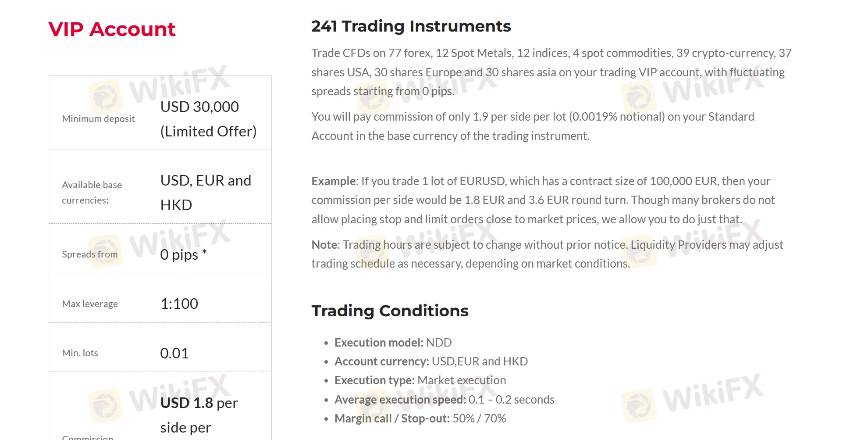Screen dimensions: 868x440
Task: Select the 0 pips * value
Action: coord(184,254)
